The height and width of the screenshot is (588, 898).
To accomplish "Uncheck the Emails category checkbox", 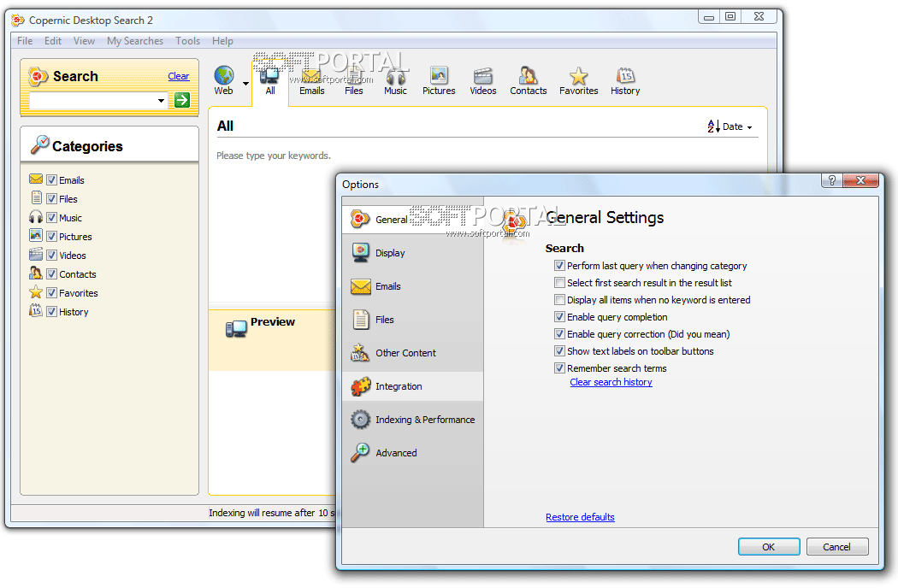I will pos(51,179).
